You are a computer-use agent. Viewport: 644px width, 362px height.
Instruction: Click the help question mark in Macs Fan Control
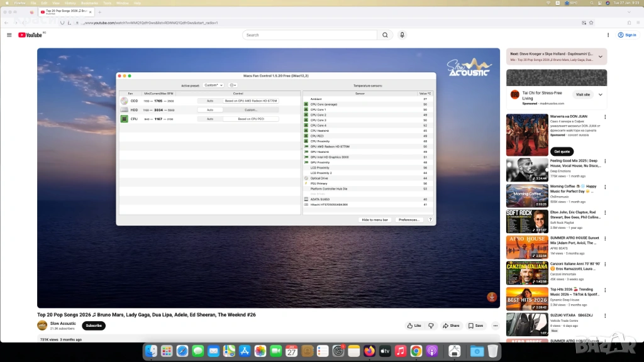[430, 220]
